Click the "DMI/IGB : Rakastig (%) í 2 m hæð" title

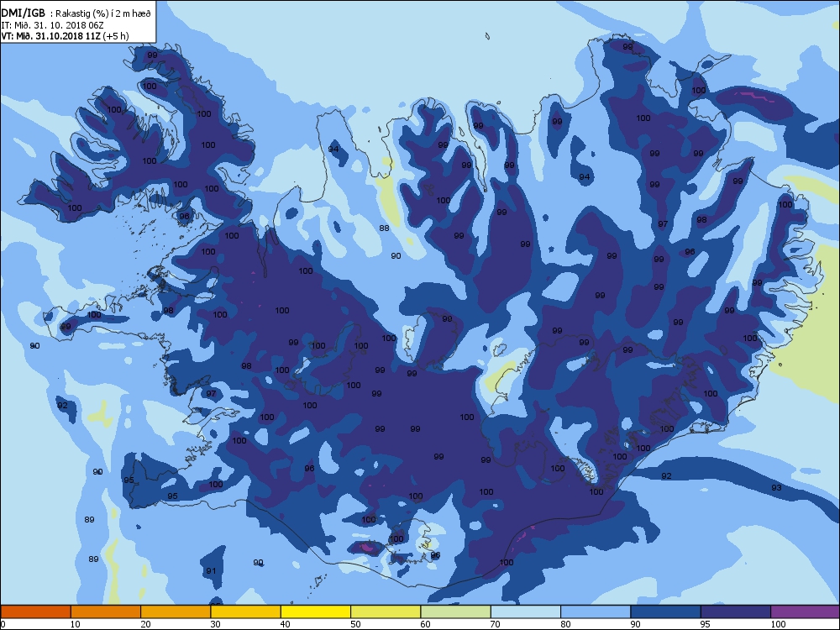tap(76, 14)
